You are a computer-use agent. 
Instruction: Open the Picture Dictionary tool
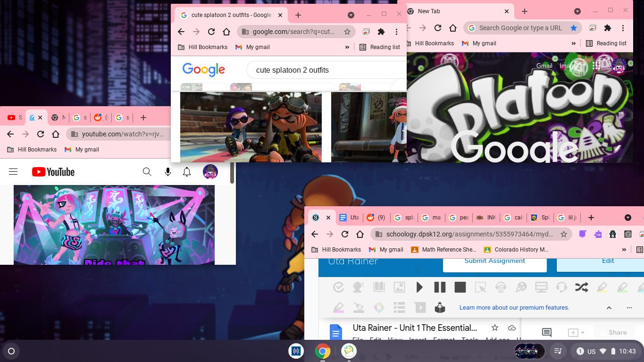coord(399,287)
